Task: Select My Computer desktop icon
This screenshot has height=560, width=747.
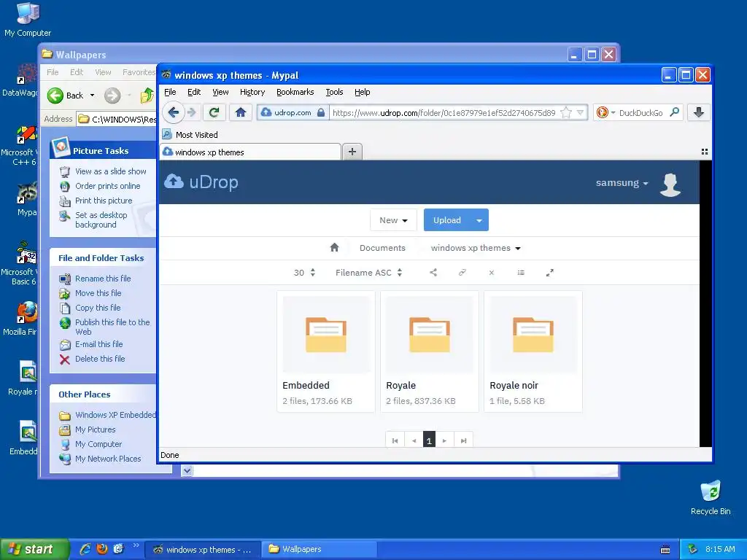Action: coord(28,20)
